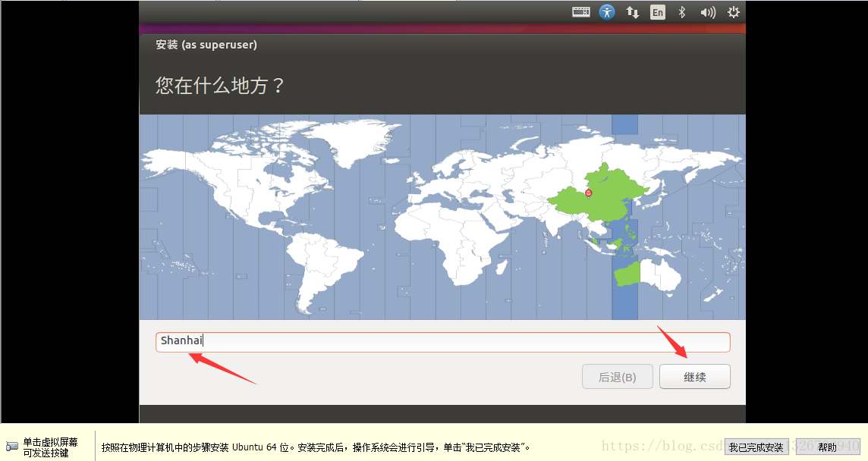The height and width of the screenshot is (461, 868).
Task: Open the volume speaker indicator
Action: [x=708, y=12]
